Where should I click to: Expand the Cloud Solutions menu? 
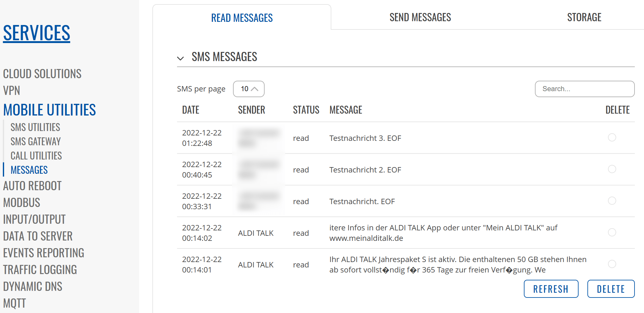click(42, 74)
